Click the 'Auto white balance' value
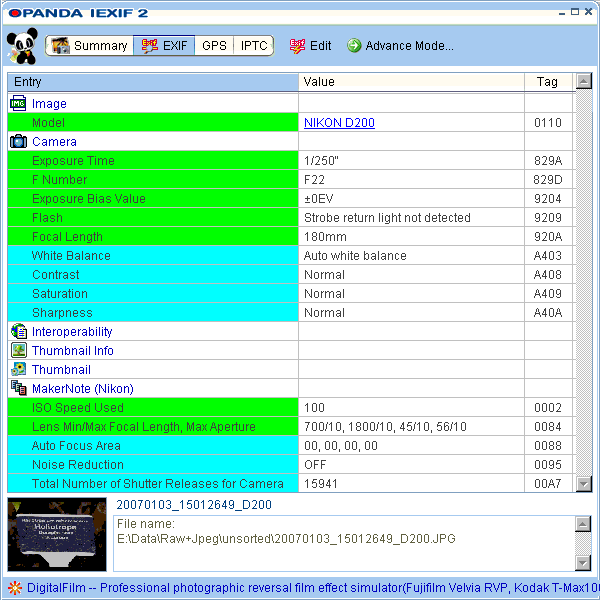This screenshot has width=600, height=600. coord(355,256)
